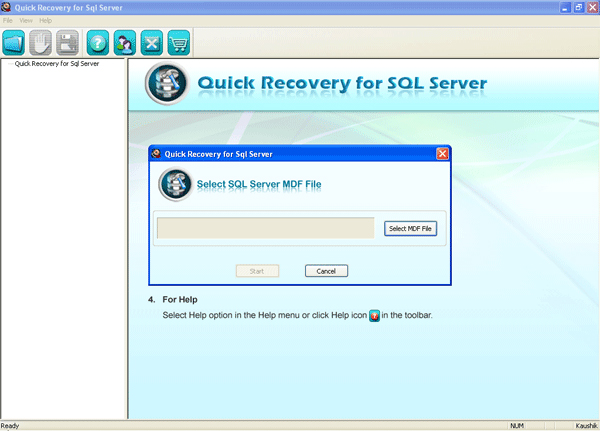Cancel the Select MDF File dialog
This screenshot has height=431, width=600.
pyautogui.click(x=326, y=271)
